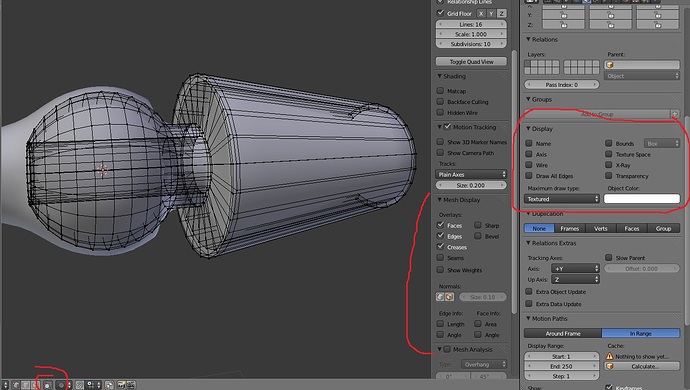The width and height of the screenshot is (690, 390).
Task: Open the Up Axis Z dropdown
Action: pos(575,280)
